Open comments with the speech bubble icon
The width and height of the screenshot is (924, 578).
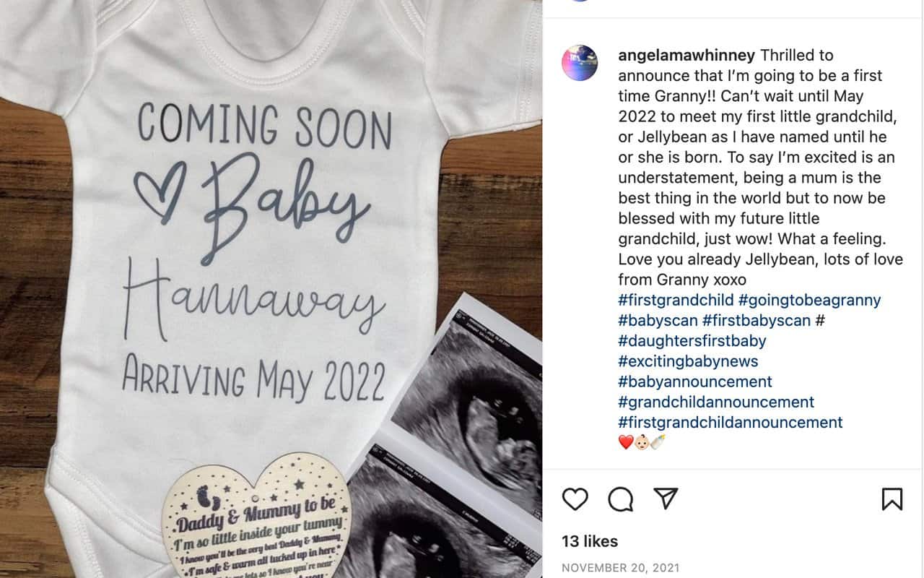pyautogui.click(x=621, y=499)
